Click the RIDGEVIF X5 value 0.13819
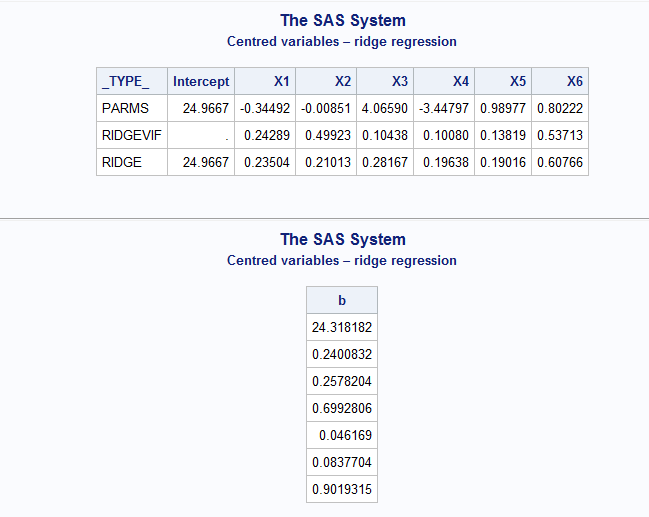The image size is (649, 517). click(x=502, y=135)
